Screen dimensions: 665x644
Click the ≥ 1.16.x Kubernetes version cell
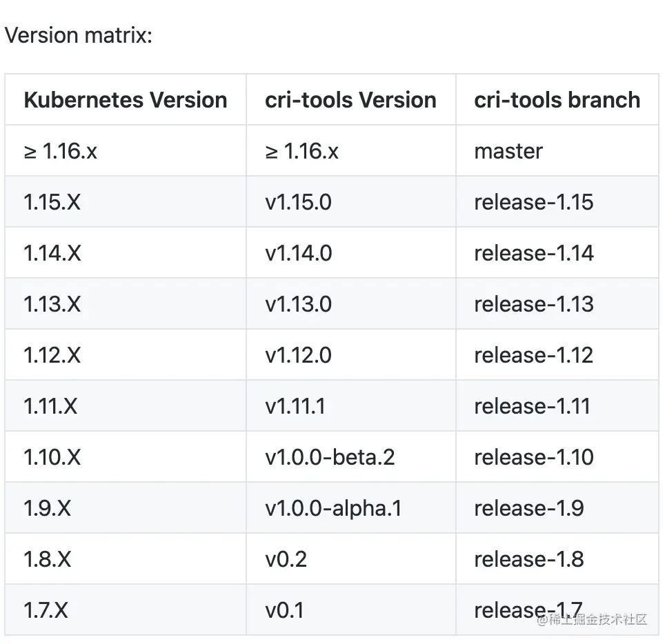[x=60, y=151]
